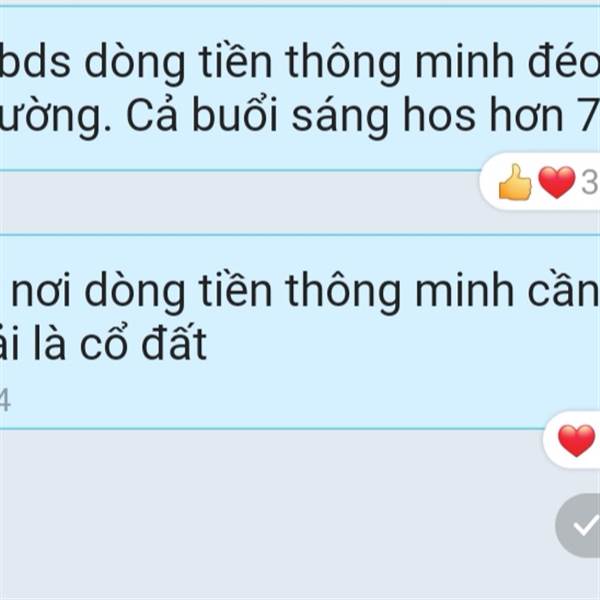This screenshot has height=600, width=600.
Task: Tap heart reaction on 'cổ đất' message
Action: [x=576, y=441]
